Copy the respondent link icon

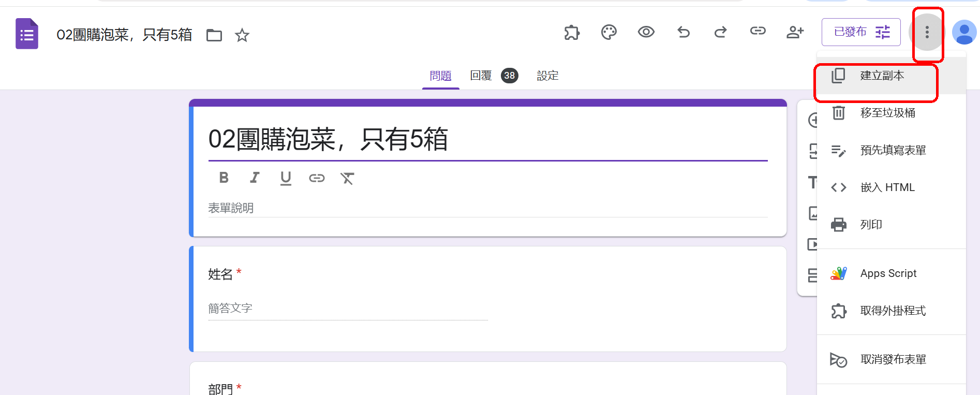point(758,31)
